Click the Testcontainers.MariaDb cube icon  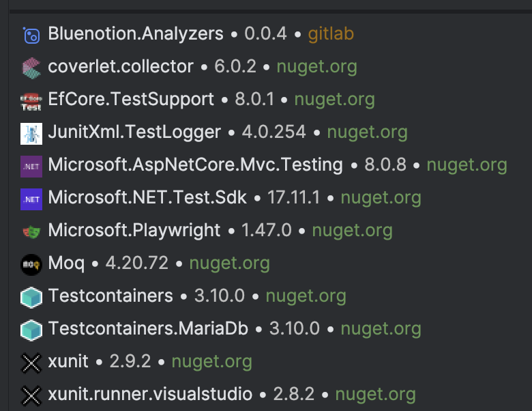pos(31,329)
